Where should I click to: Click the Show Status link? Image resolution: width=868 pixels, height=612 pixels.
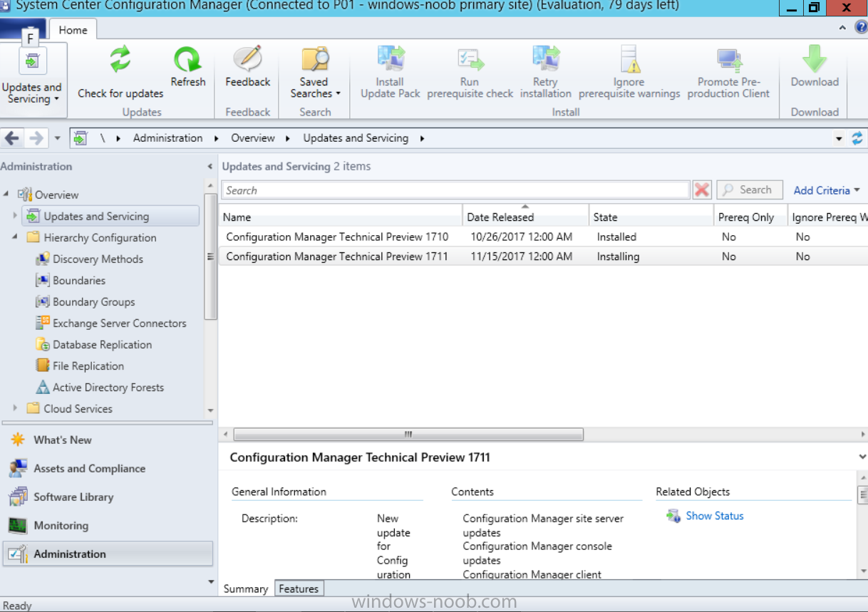(x=715, y=516)
